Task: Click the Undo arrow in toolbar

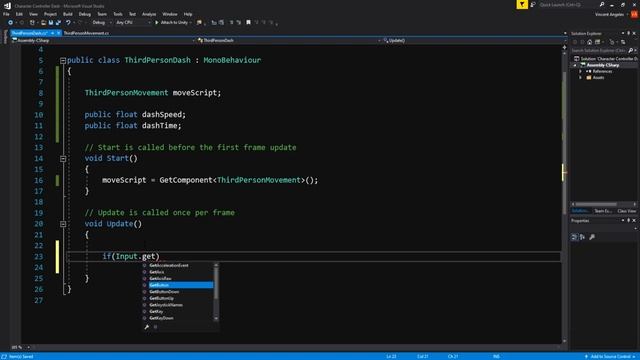Action: (x=68, y=22)
